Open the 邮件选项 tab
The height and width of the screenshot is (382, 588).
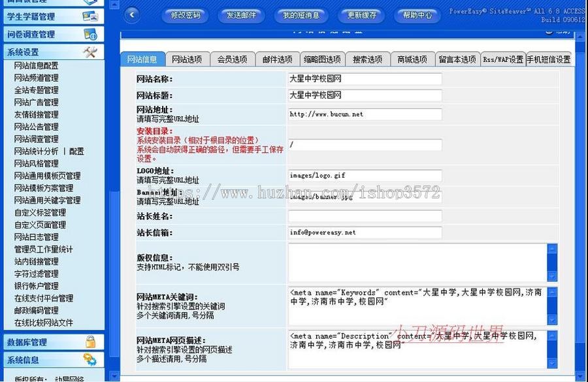(x=278, y=59)
